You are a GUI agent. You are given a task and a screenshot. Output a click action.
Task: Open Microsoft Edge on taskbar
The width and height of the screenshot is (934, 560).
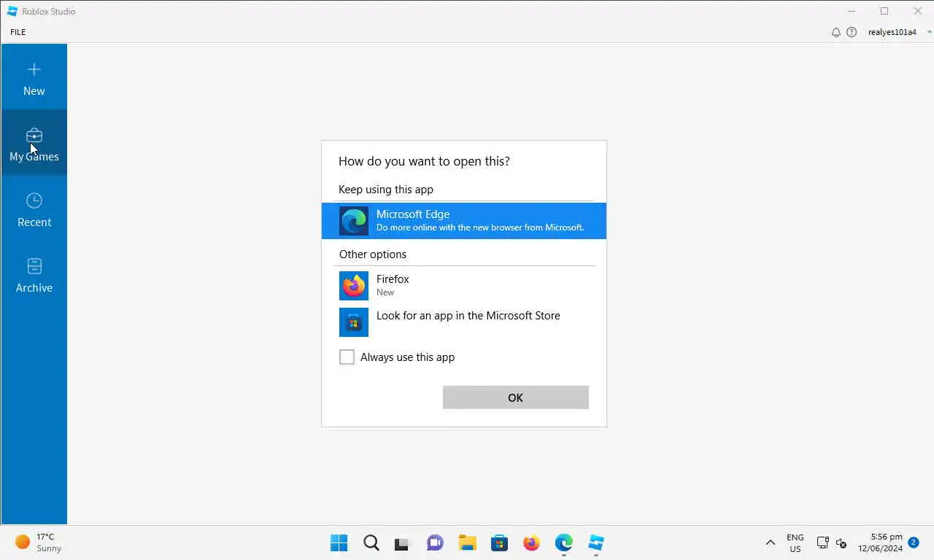pyautogui.click(x=564, y=543)
